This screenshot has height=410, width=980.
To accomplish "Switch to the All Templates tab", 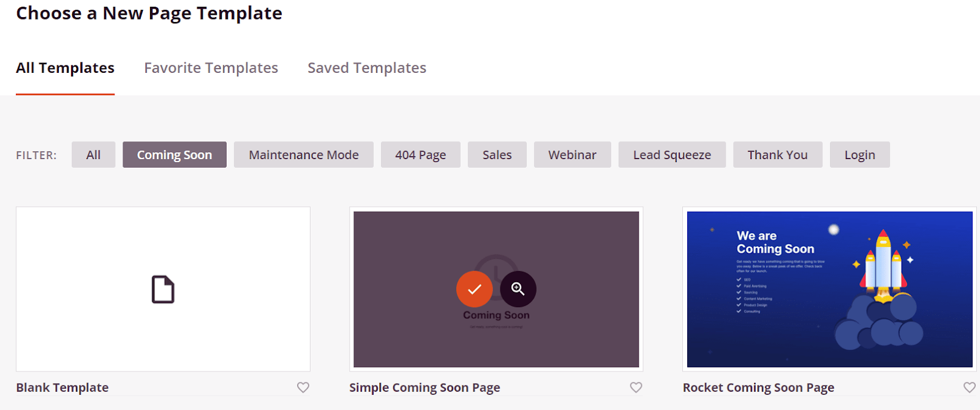I will [65, 68].
